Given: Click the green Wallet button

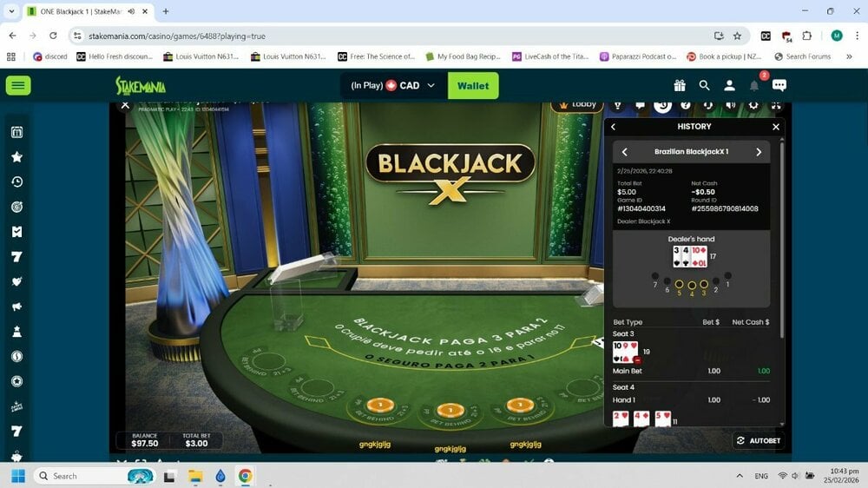Looking at the screenshot, I should click(x=473, y=86).
